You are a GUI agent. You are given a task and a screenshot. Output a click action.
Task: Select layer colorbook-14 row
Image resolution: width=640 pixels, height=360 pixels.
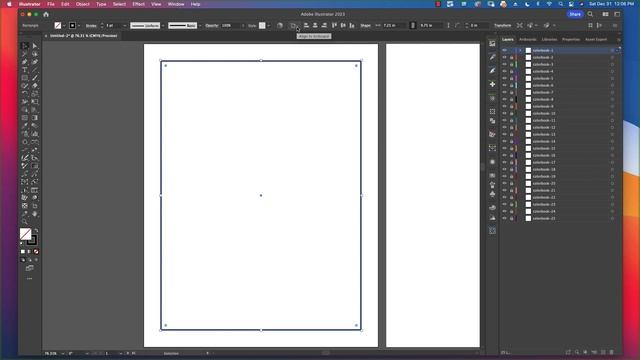click(560, 141)
